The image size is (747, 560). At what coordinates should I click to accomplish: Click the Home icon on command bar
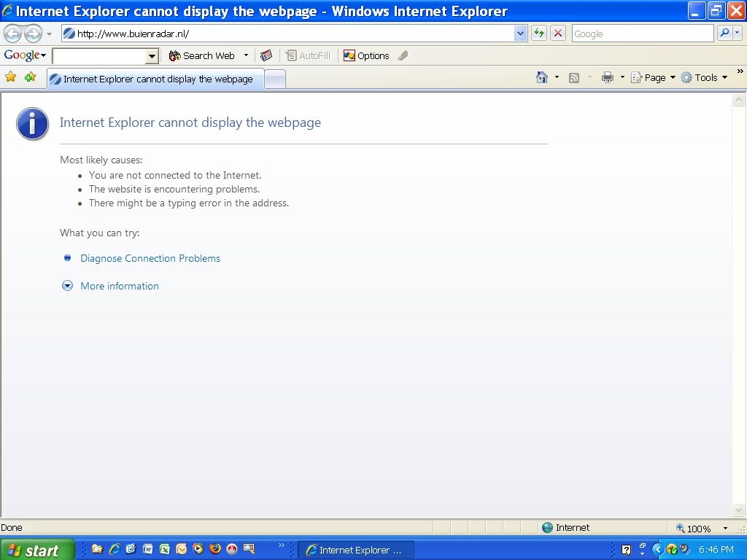tap(542, 77)
